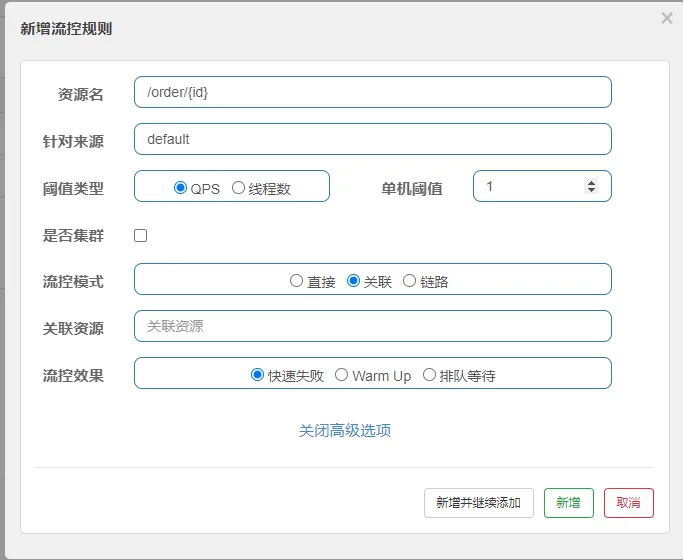Select the QPS threshold type radio
The height and width of the screenshot is (560, 683).
(x=180, y=188)
